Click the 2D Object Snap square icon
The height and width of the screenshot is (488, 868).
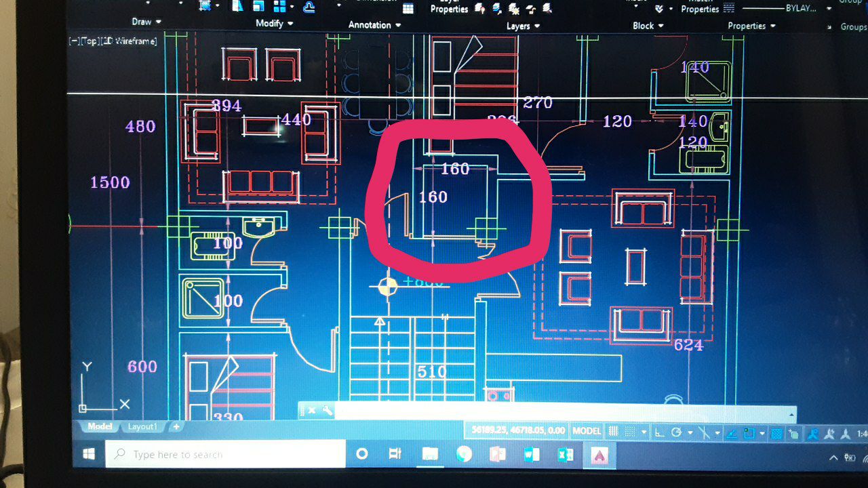749,432
